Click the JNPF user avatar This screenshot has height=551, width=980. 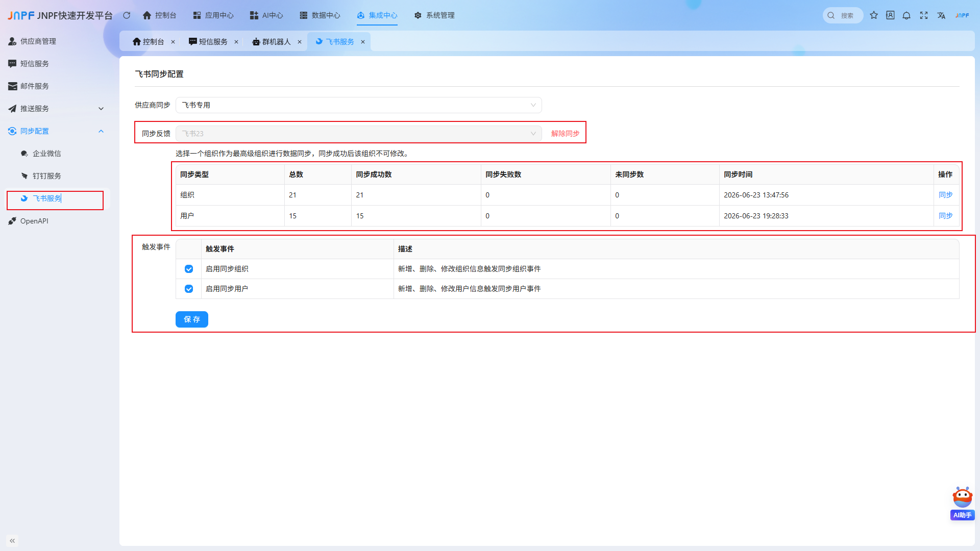[962, 15]
